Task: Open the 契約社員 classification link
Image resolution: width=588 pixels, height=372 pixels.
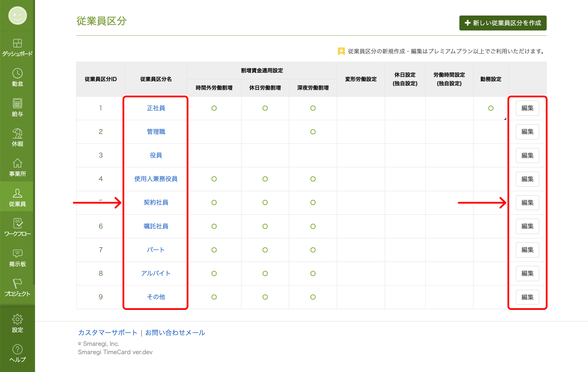Action: click(156, 202)
